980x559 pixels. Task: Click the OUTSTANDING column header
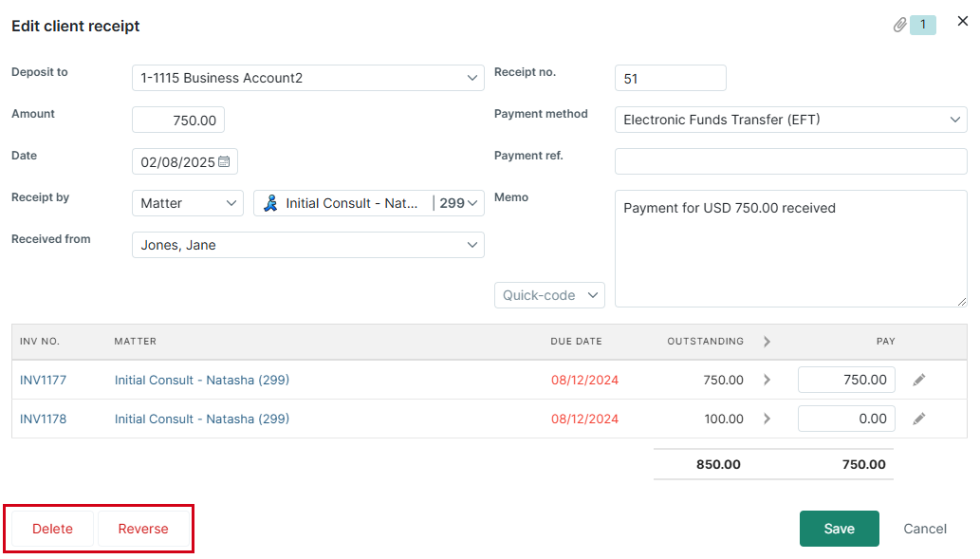tap(706, 342)
